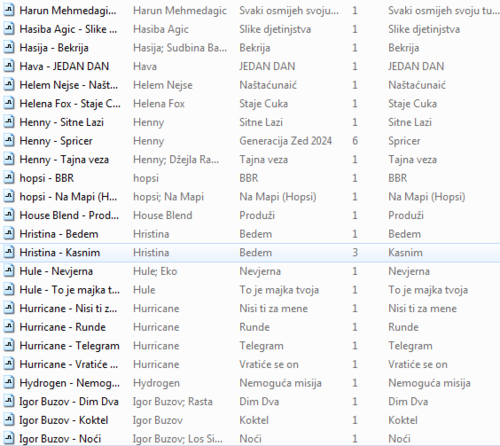The image size is (500, 446).
Task: Select the file icon of Henny - Spricer
Action: point(9,140)
